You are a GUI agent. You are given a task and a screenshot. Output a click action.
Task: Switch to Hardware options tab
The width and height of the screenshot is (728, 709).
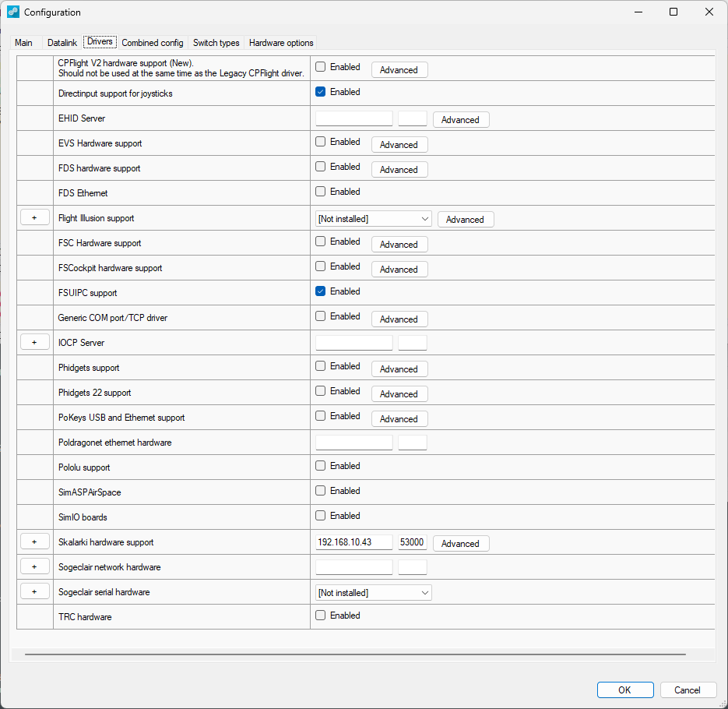click(281, 43)
